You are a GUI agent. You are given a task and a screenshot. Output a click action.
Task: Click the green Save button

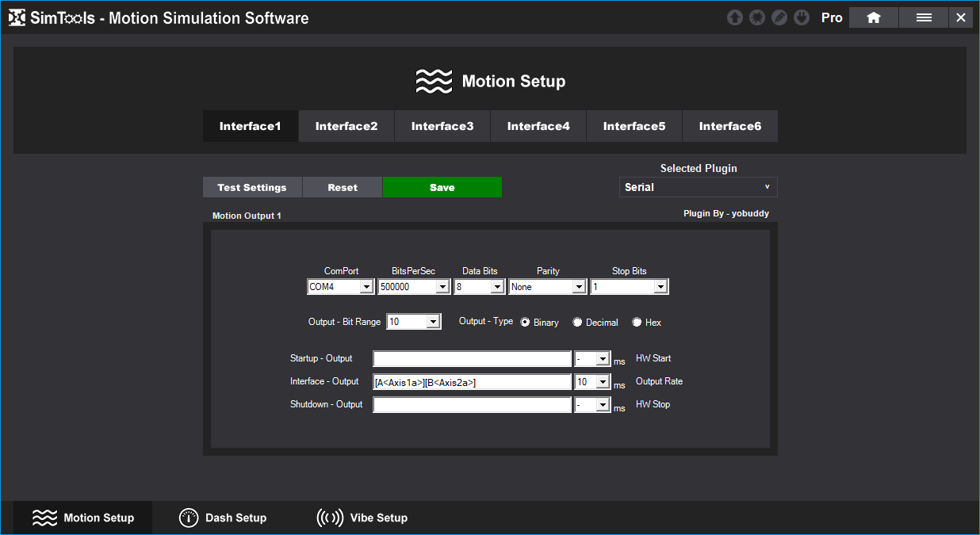point(442,187)
